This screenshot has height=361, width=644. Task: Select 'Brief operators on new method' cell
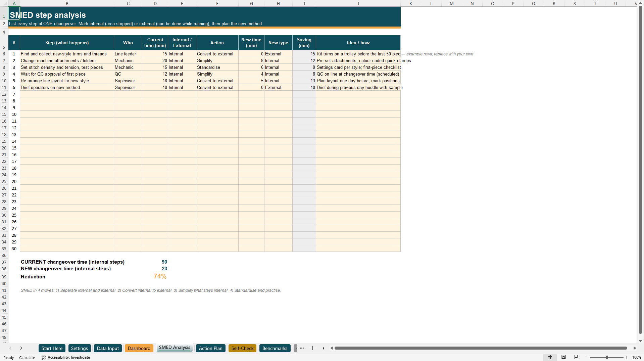(x=67, y=87)
